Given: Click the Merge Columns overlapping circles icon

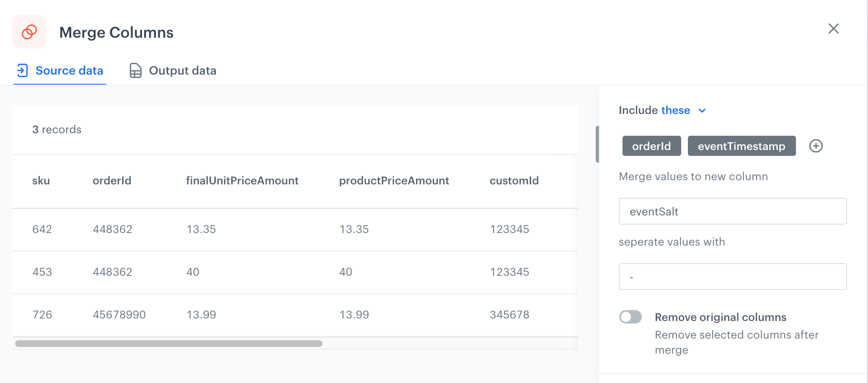Looking at the screenshot, I should point(29,32).
